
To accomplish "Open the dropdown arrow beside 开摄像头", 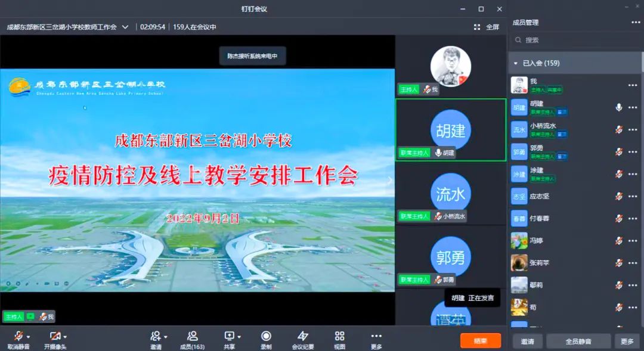I will pyautogui.click(x=65, y=337).
